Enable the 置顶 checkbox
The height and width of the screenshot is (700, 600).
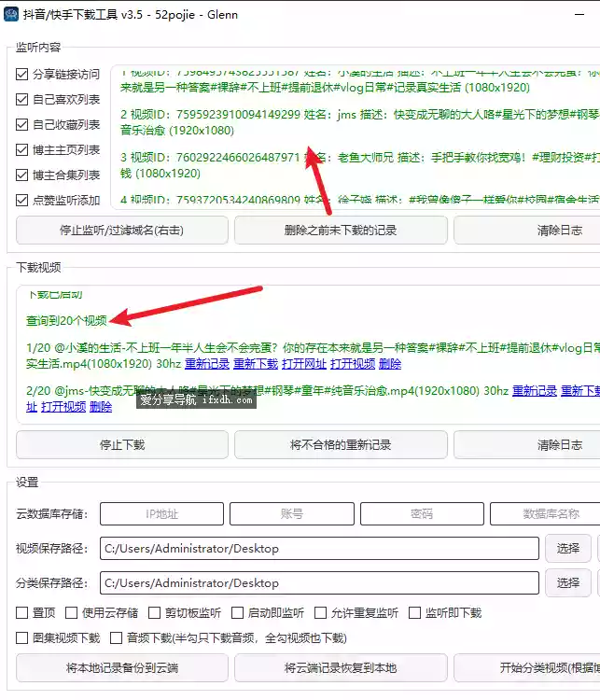[21, 612]
